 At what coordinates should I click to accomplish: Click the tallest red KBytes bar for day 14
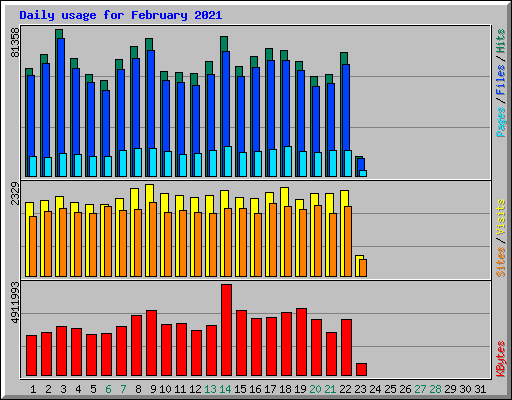point(227,330)
